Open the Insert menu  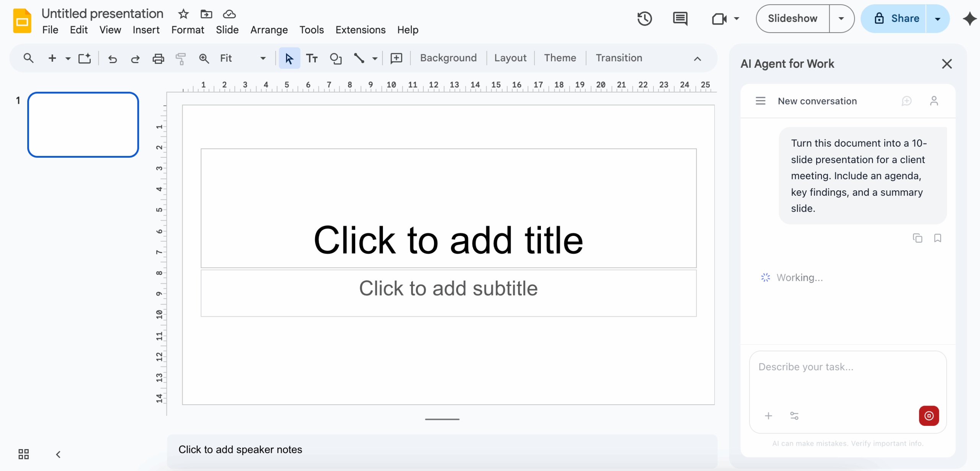click(146, 30)
